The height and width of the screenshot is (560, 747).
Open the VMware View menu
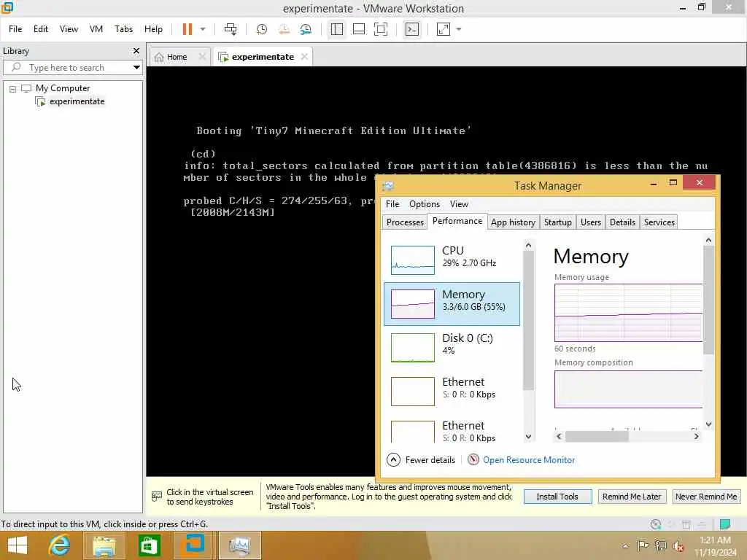(69, 29)
